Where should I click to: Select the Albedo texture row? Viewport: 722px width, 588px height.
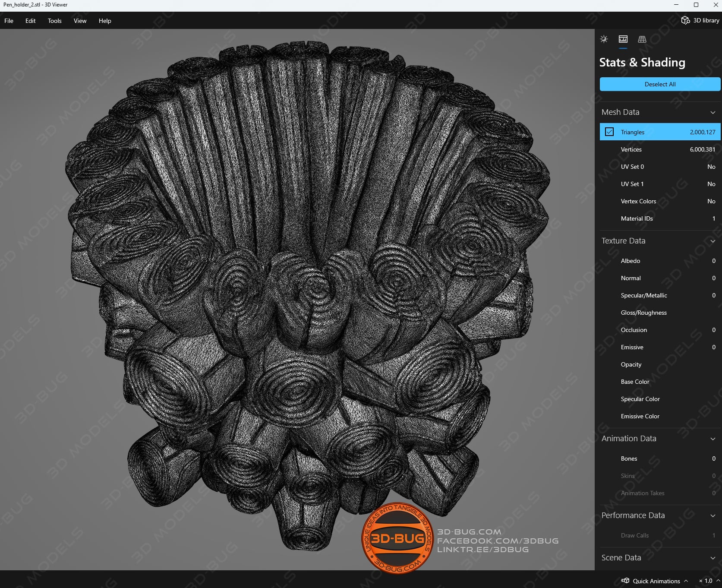[660, 261]
